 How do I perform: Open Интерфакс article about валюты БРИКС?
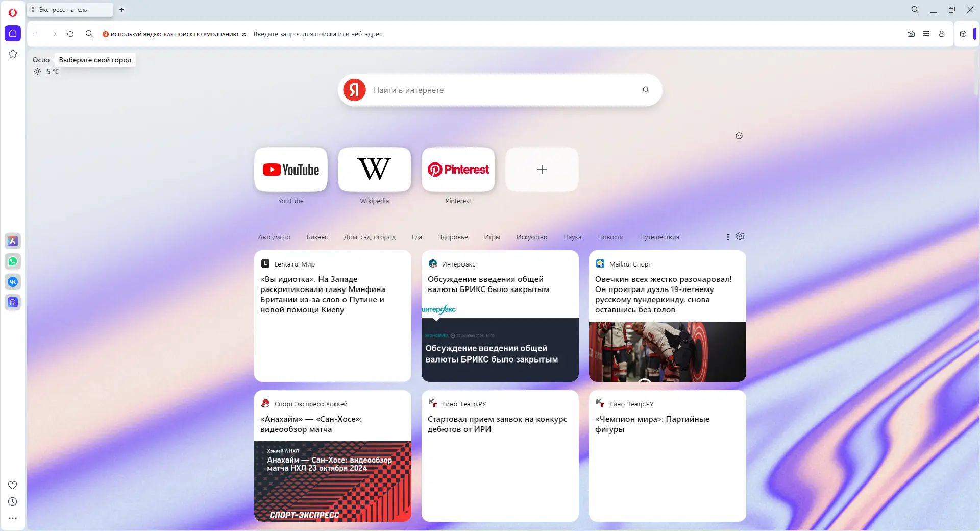500,316
